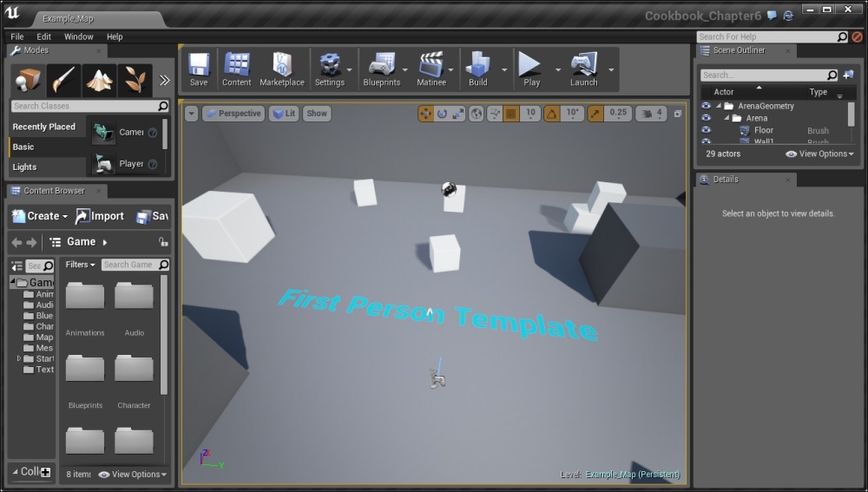Screen dimensions: 868x492
Task: Collapse the ArenaGeometry tree folder
Action: [x=719, y=106]
